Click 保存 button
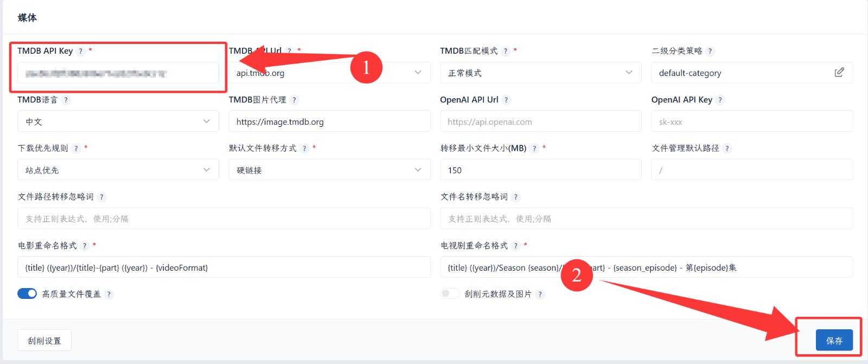Viewport: 868px width, 364px height. 834,340
